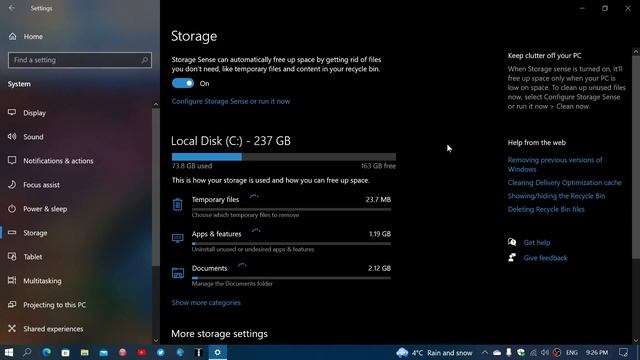Click the Temporary files trash icon
The height and width of the screenshot is (360, 640).
pos(178,204)
